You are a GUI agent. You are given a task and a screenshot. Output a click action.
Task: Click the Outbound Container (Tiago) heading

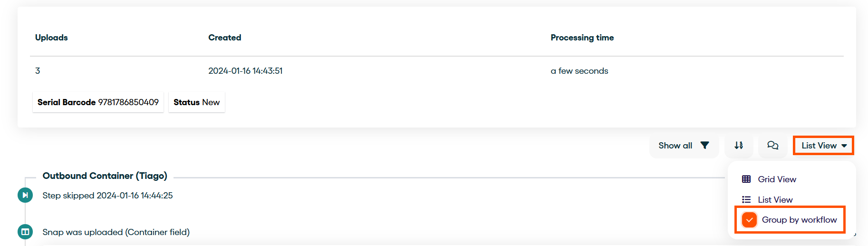click(x=105, y=176)
